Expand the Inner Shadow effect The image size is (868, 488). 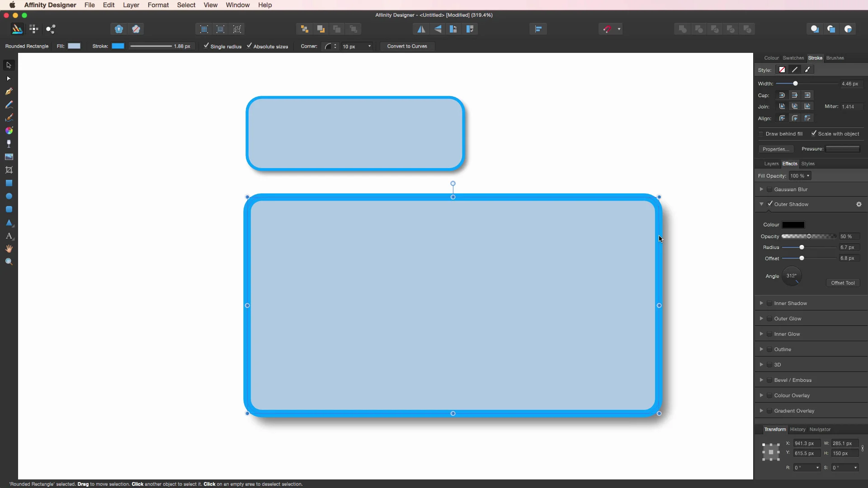(x=761, y=303)
